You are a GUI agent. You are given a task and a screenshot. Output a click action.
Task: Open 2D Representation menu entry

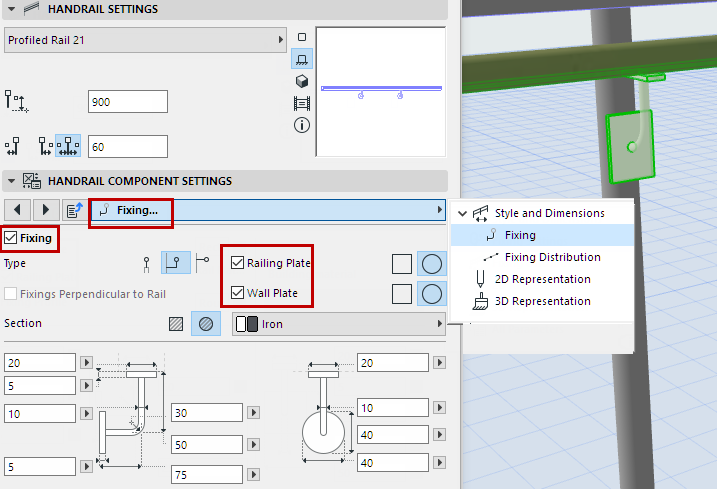click(x=542, y=279)
